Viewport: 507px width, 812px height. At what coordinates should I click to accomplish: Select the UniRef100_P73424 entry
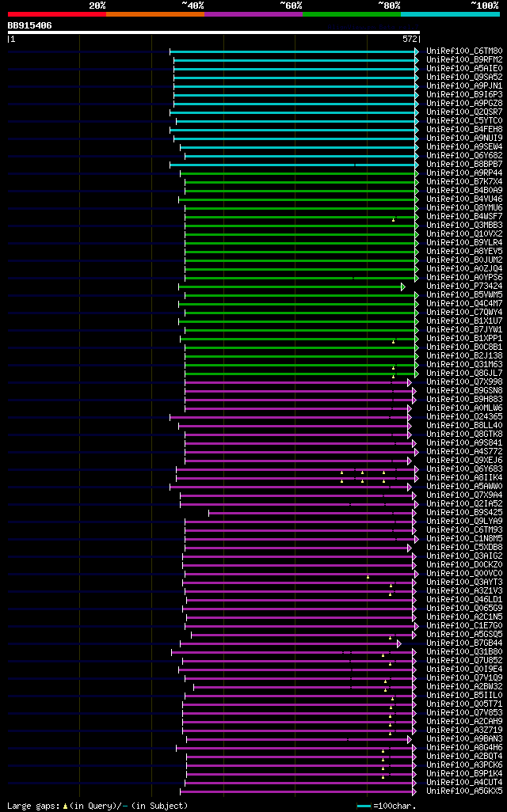click(464, 286)
